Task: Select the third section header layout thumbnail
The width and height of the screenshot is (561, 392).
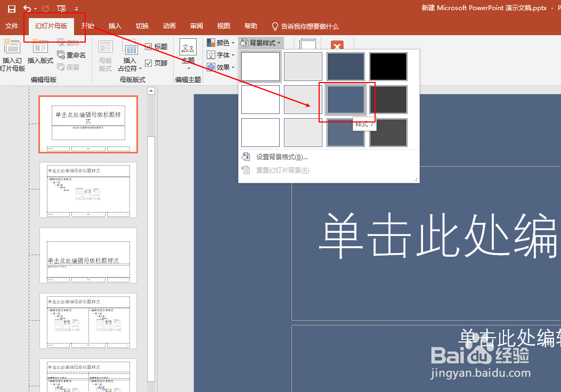Action: tap(88, 255)
